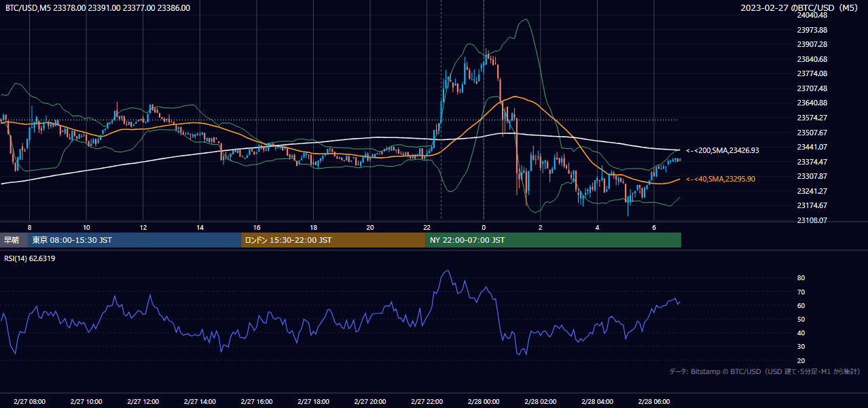
Task: Click hour label 10 under the price chart
Action: pyautogui.click(x=86, y=227)
